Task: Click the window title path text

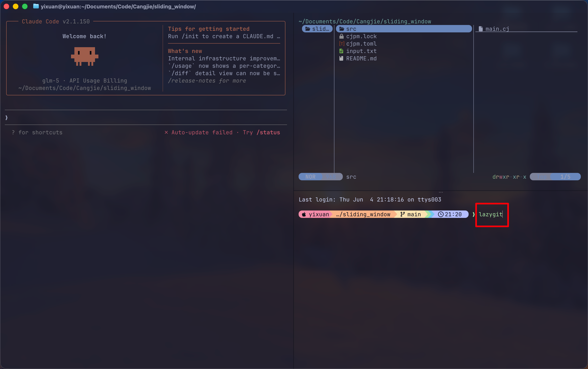Action: pyautogui.click(x=118, y=6)
